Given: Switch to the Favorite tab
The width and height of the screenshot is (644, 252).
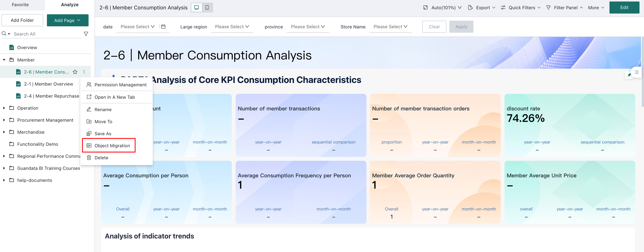Looking at the screenshot, I should (x=20, y=5).
